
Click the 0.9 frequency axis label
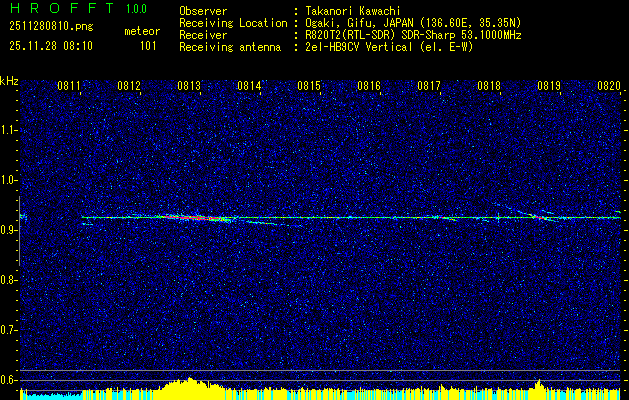(x=8, y=230)
